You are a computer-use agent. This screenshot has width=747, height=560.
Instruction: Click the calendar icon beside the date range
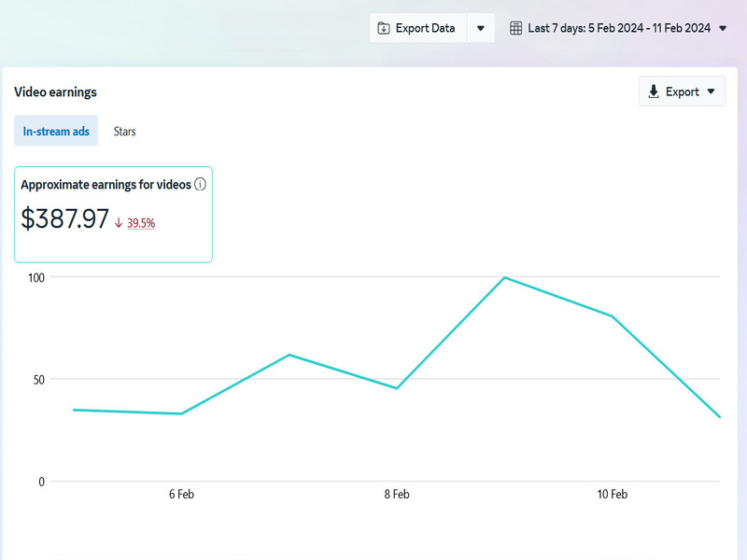point(515,28)
